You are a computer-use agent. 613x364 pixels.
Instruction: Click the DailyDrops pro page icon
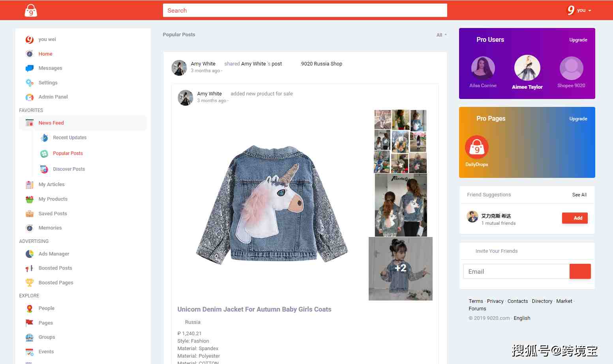coord(477,147)
